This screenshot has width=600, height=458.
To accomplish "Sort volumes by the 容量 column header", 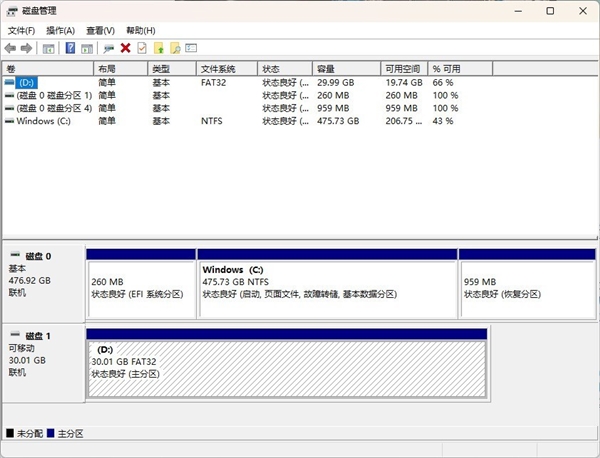I will pyautogui.click(x=326, y=68).
